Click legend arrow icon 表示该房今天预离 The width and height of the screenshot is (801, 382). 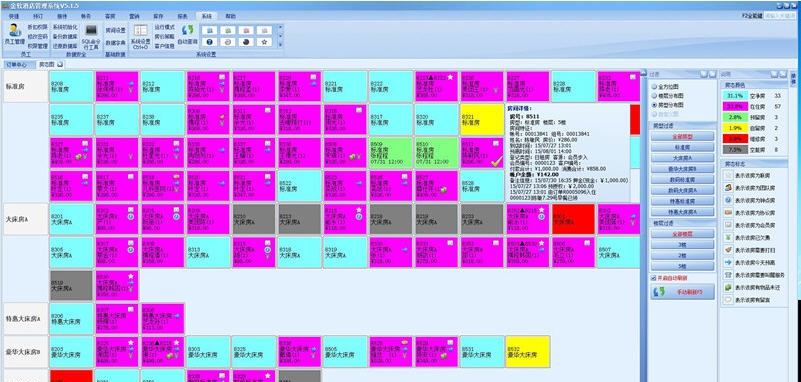(728, 262)
